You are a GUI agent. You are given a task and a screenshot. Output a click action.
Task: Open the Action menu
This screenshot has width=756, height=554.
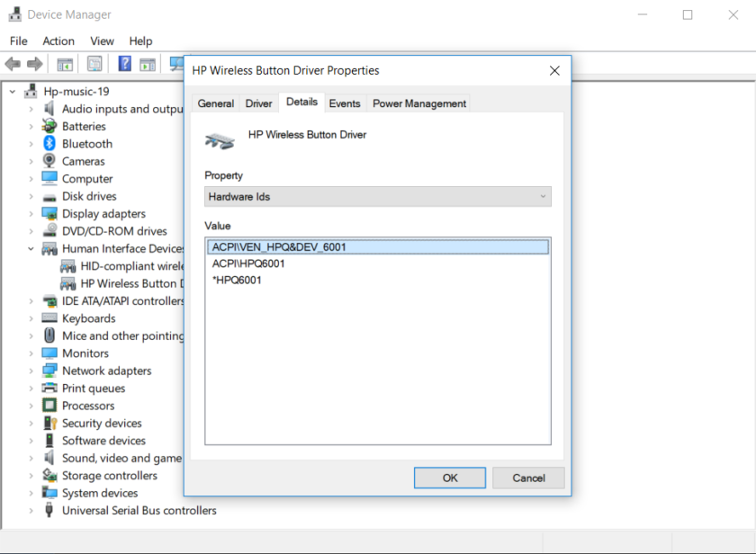[58, 41]
